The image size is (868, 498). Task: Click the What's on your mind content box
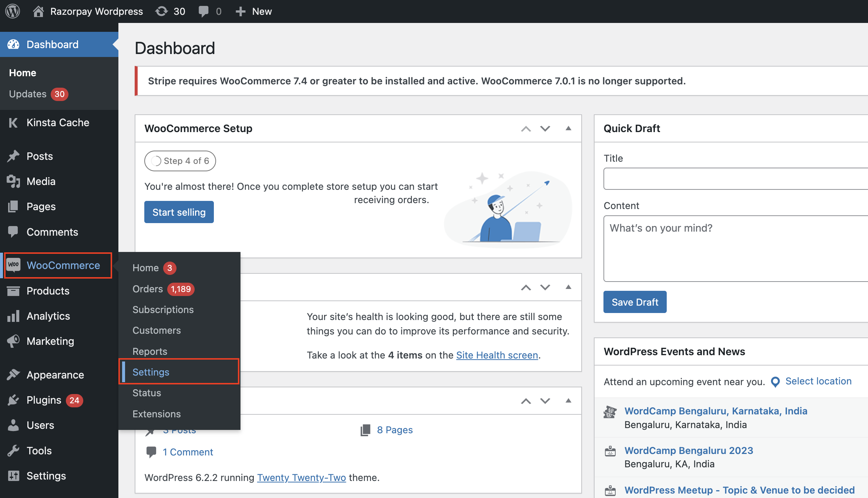pyautogui.click(x=736, y=249)
